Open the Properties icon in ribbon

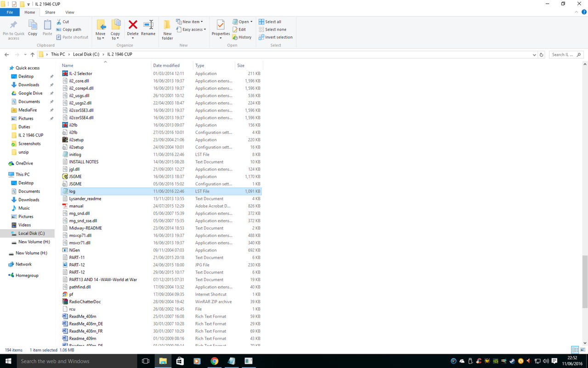point(220,25)
